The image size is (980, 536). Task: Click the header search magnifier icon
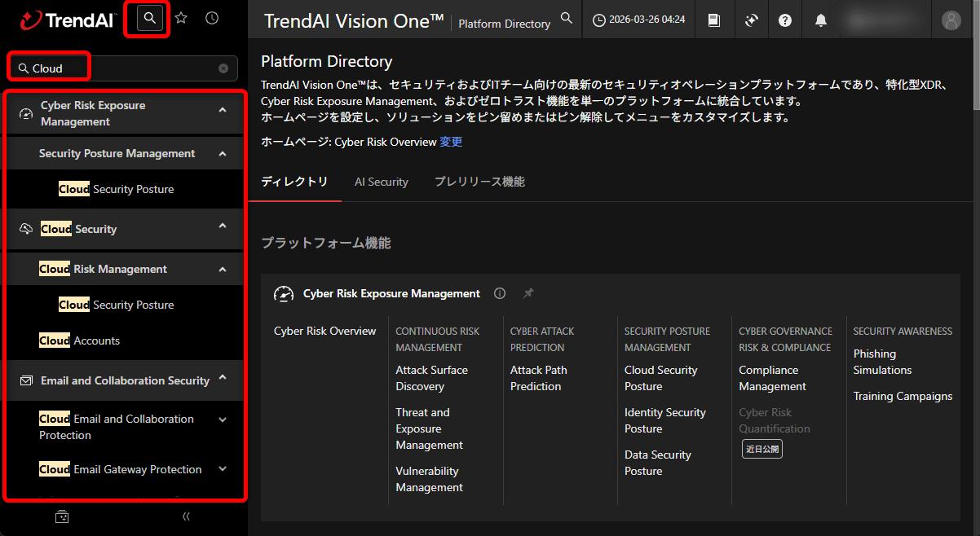point(567,18)
